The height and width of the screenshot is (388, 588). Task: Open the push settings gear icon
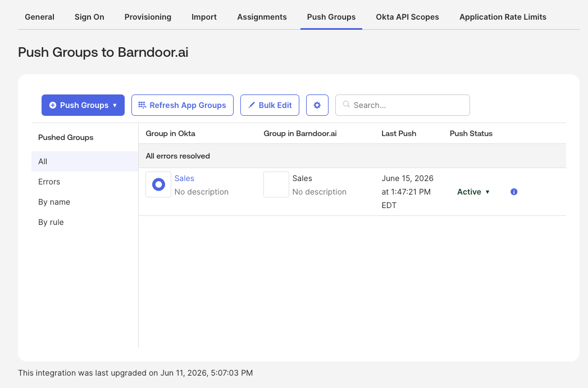click(317, 105)
